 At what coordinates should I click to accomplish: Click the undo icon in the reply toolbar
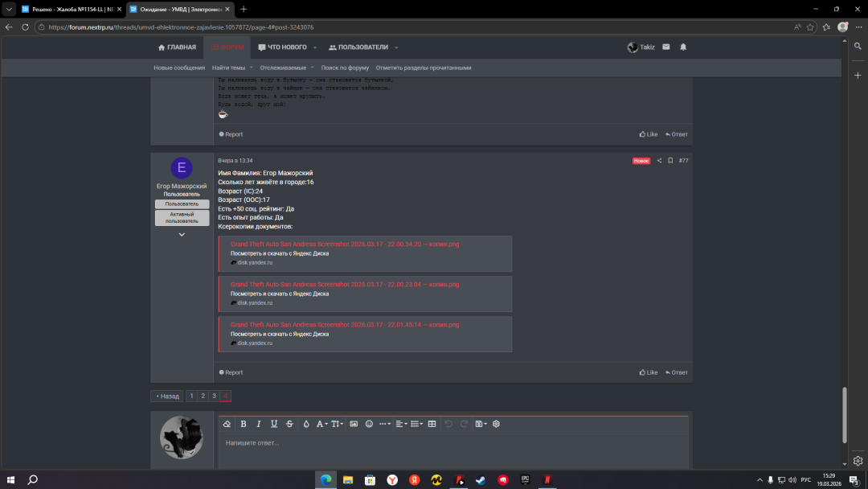[448, 424]
